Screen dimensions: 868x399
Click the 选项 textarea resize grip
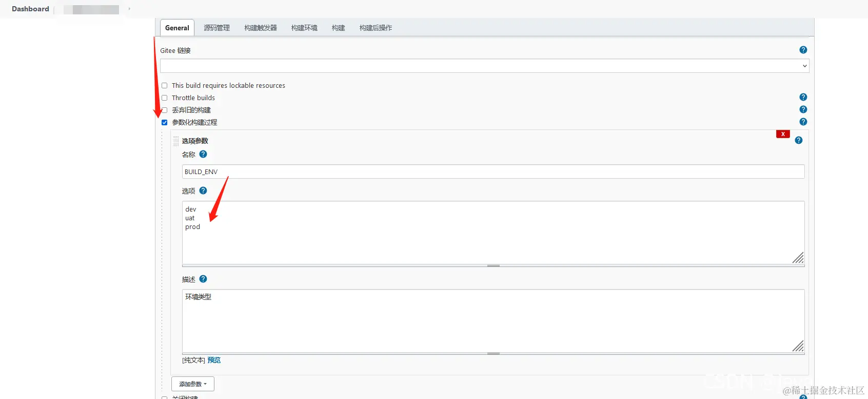(798, 258)
